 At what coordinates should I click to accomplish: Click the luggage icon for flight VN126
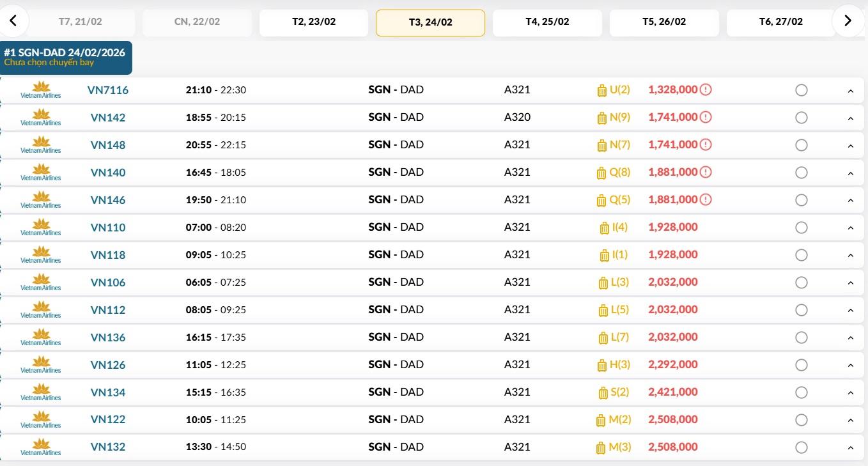pos(601,366)
